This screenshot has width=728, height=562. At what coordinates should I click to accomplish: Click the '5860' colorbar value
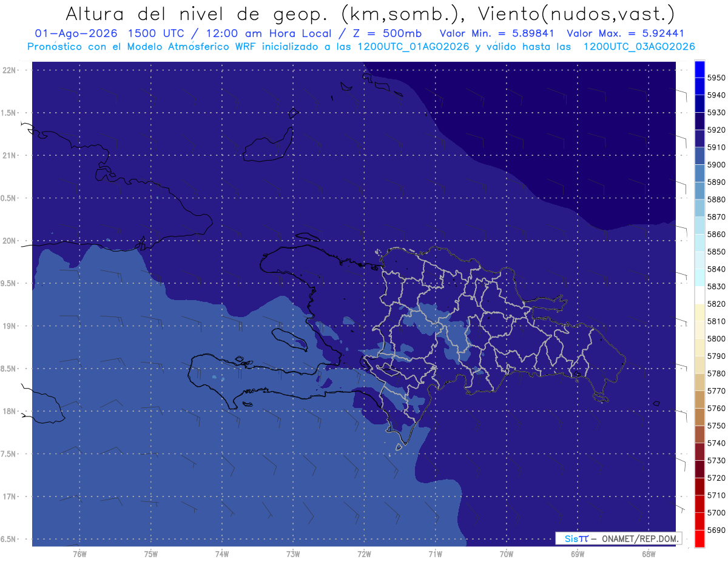coord(716,235)
